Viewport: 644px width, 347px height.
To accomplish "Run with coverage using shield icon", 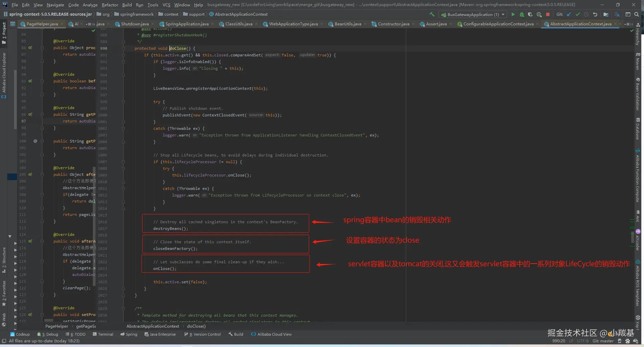I will 530,14.
